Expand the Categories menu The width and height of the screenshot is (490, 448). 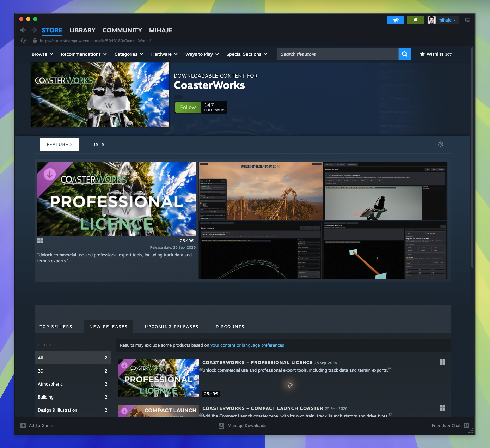point(129,54)
